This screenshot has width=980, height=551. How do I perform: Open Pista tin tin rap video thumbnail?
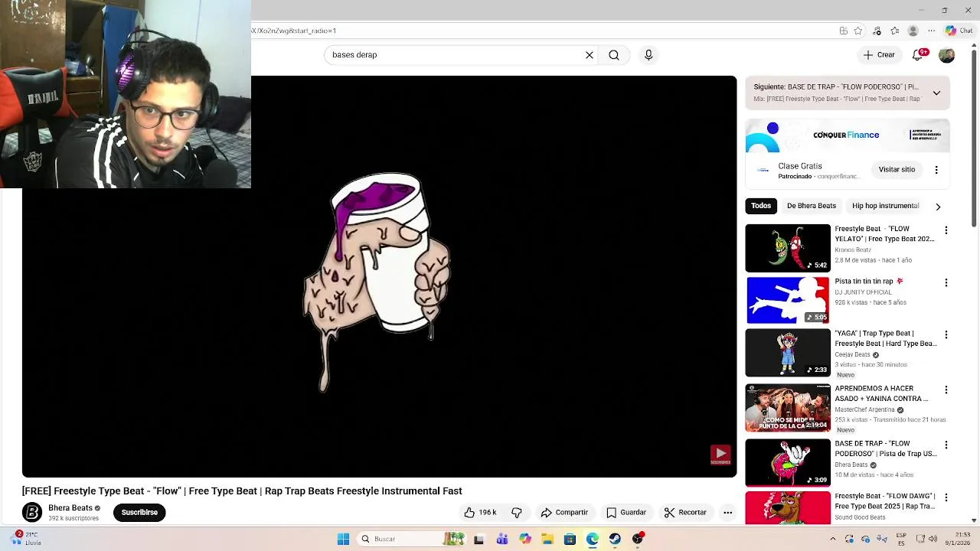coord(788,300)
